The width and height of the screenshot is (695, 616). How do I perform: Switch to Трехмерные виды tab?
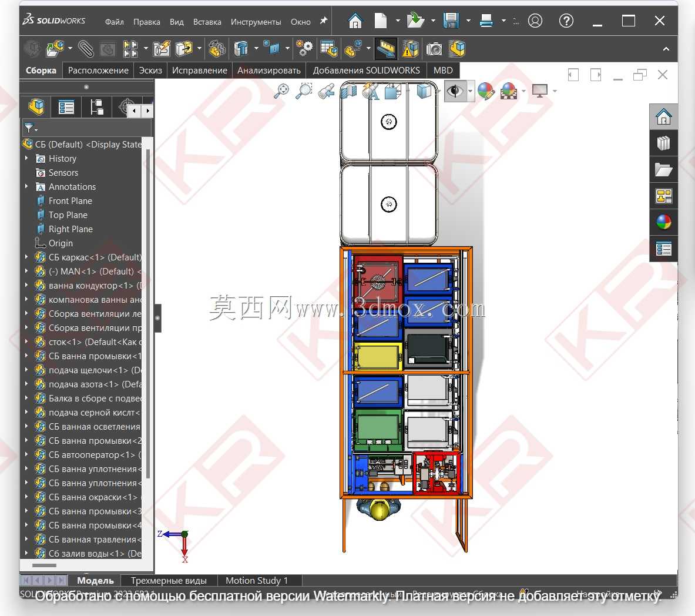coord(169,581)
